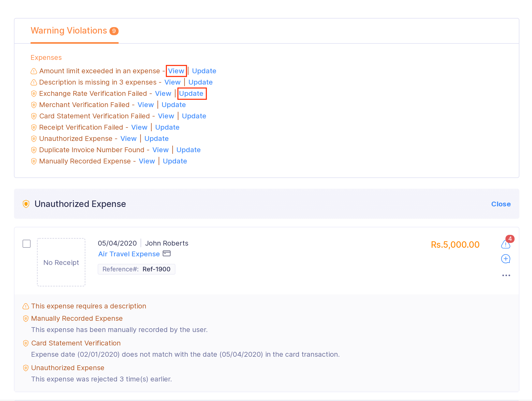The image size is (532, 401).
Task: View the Amount limit exceeded expense
Action: [176, 71]
